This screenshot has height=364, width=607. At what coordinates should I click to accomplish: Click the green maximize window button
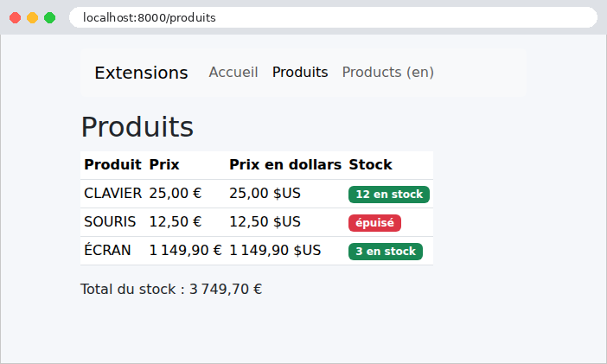49,18
